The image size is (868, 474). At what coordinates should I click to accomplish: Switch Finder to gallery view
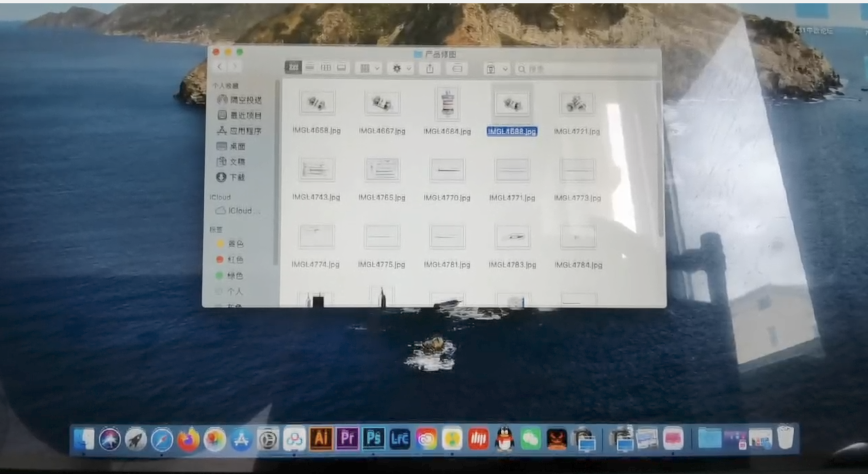point(342,68)
